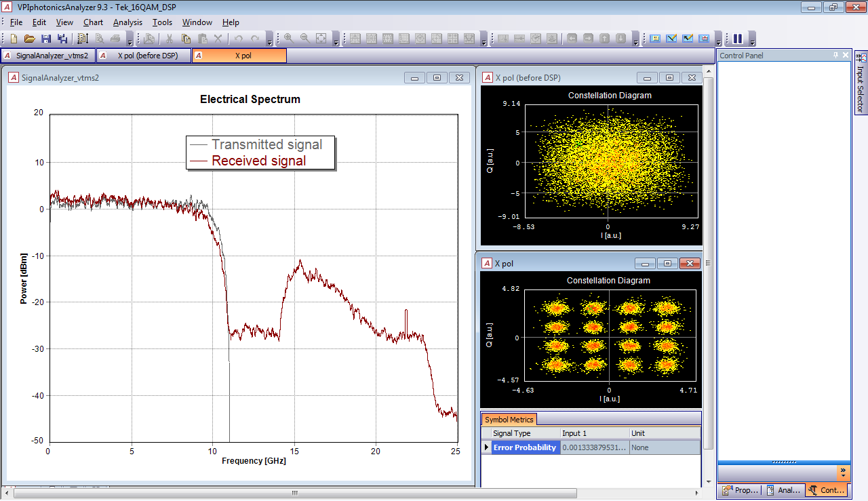Click the Input 1 column header

tap(595, 433)
